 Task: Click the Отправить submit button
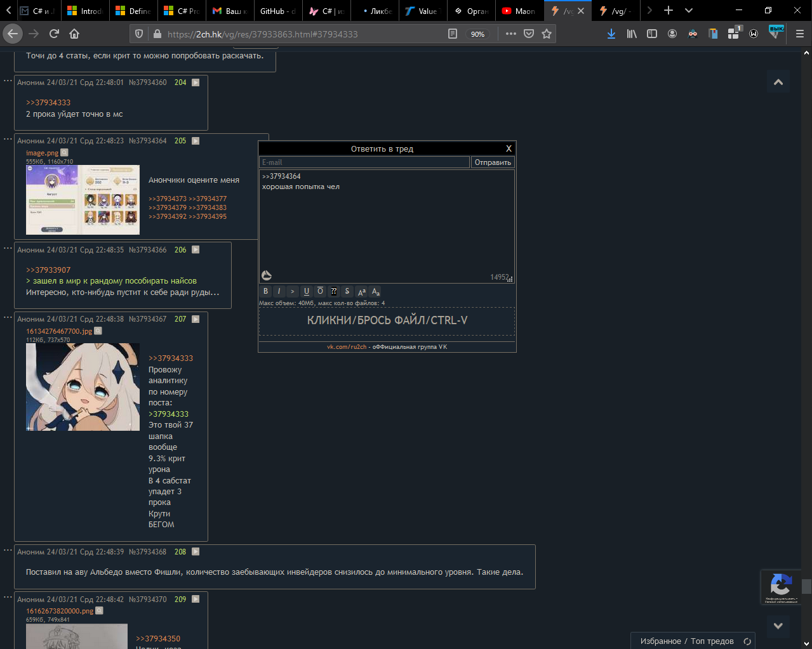pos(493,162)
